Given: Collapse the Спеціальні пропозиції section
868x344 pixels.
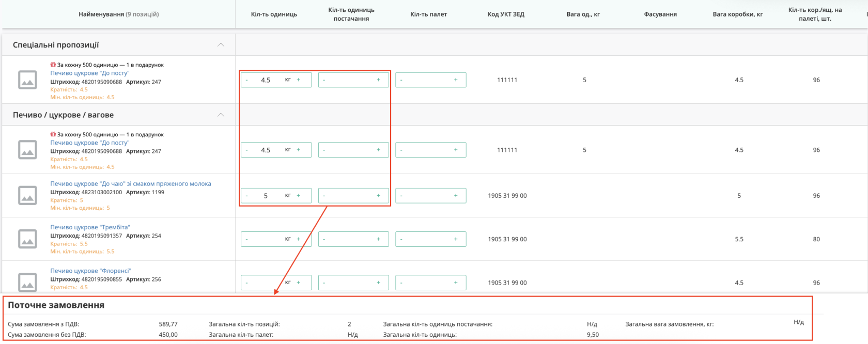Looking at the screenshot, I should [221, 45].
